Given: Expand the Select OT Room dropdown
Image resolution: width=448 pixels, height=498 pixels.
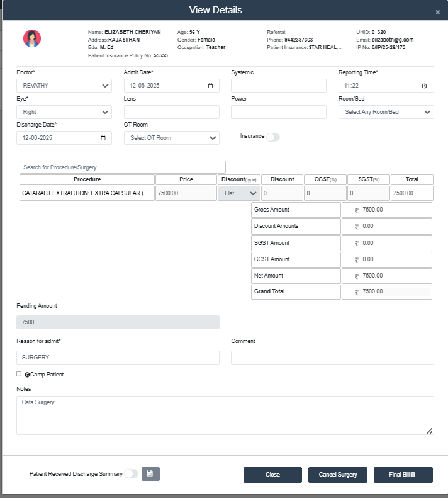Looking at the screenshot, I should tap(171, 138).
